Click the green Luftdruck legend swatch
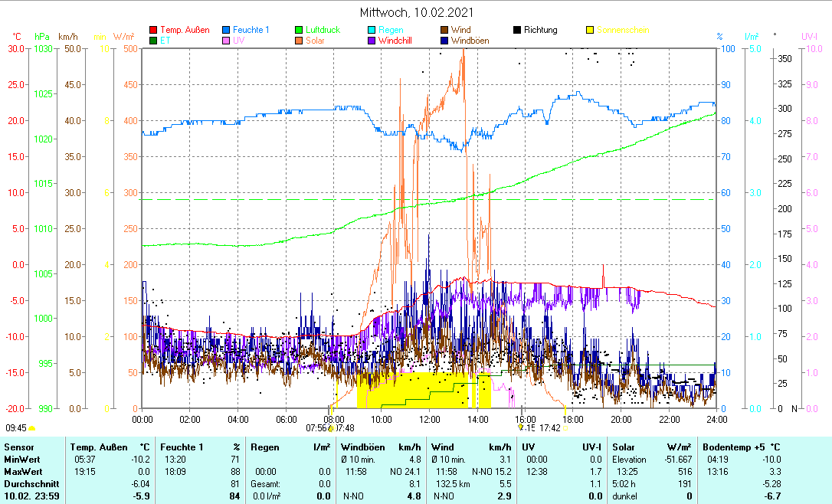 coord(299,31)
